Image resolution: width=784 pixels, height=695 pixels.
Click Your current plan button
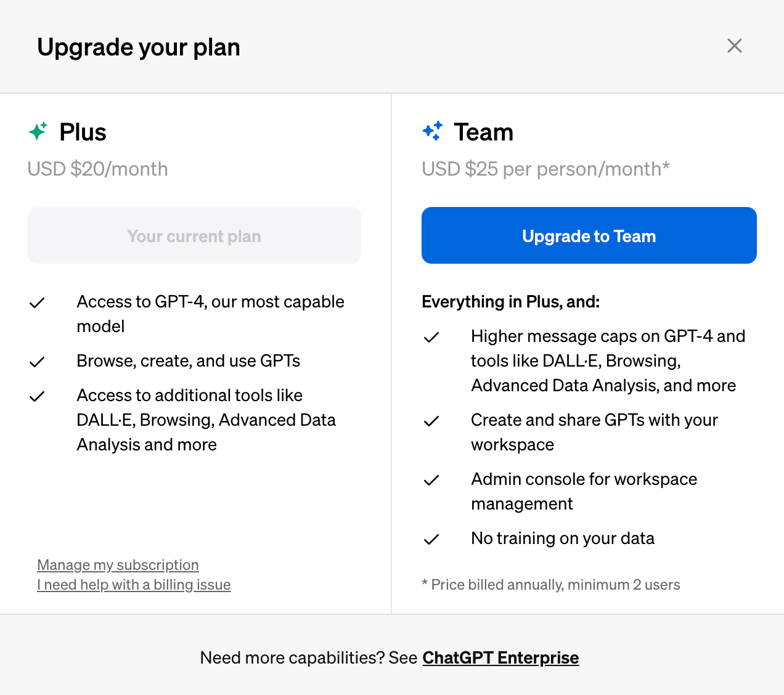click(x=194, y=235)
